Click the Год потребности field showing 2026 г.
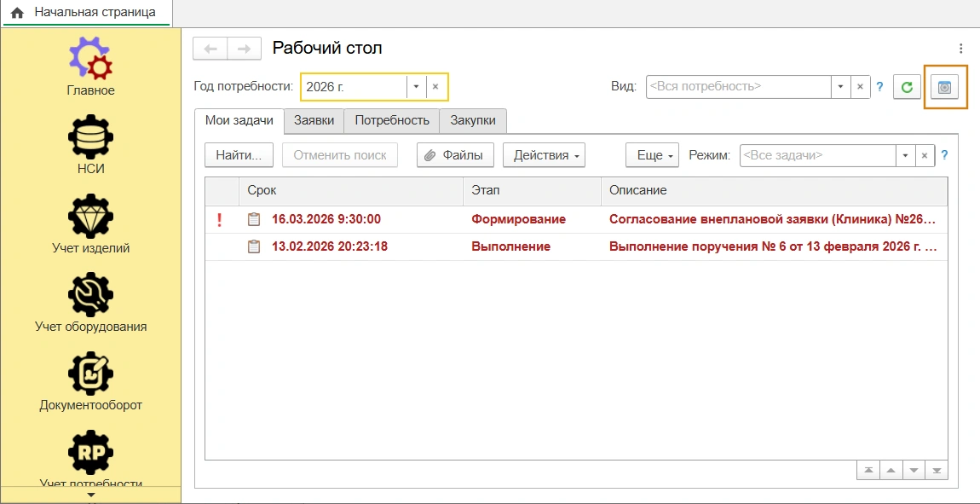980x504 pixels. point(354,87)
